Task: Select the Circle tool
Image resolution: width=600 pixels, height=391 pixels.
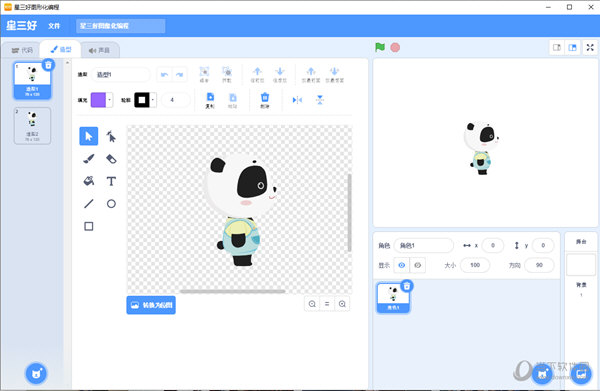Action: [x=111, y=204]
